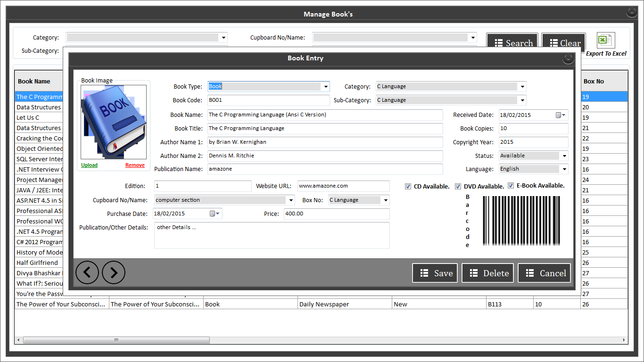Click the Edition field
This screenshot has width=644, height=362.
tap(203, 186)
